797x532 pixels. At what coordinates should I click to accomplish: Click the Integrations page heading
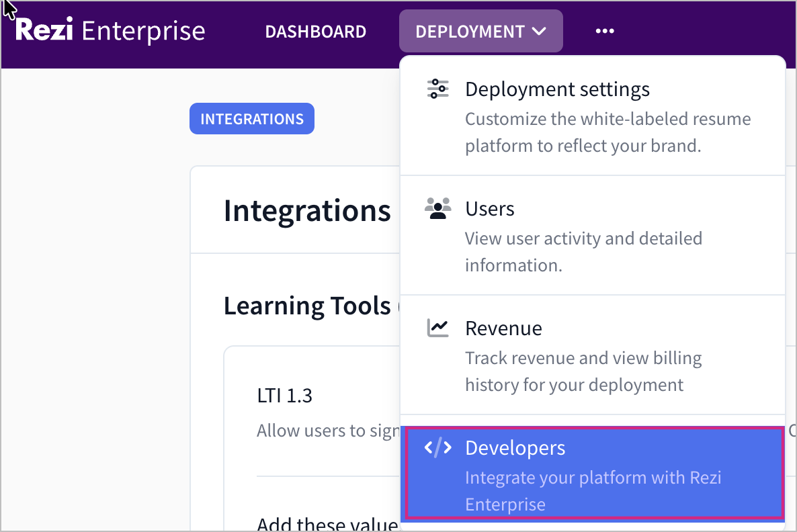[307, 211]
